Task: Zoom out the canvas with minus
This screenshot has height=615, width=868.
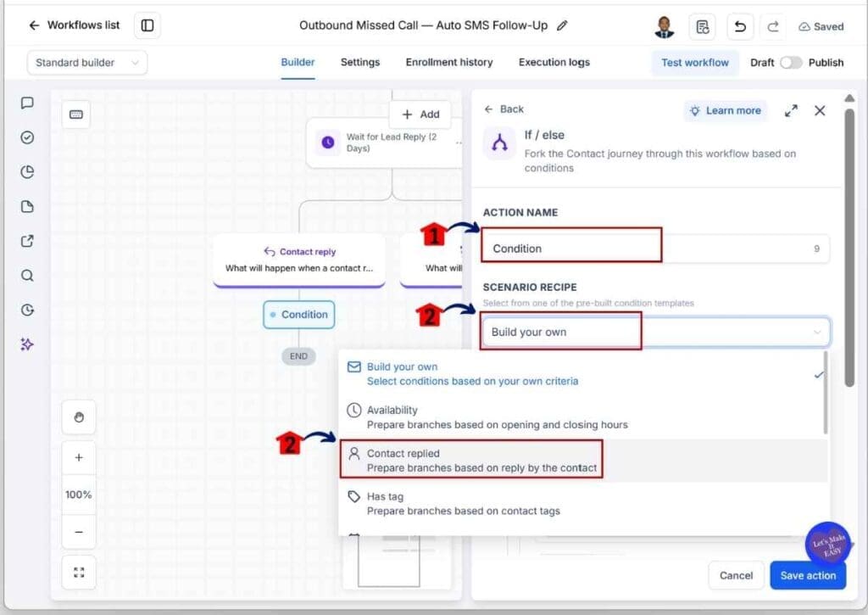Action: click(x=79, y=532)
